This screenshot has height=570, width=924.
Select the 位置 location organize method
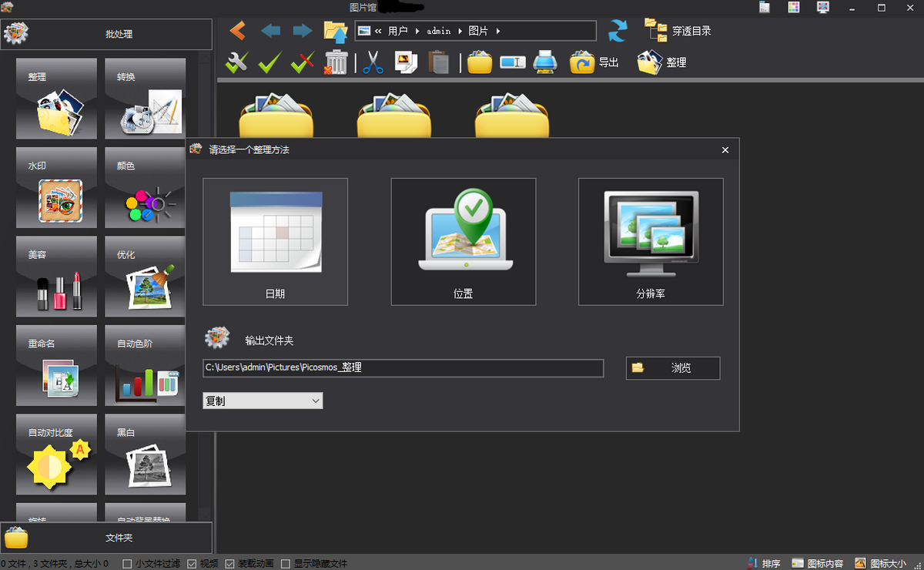pos(463,242)
